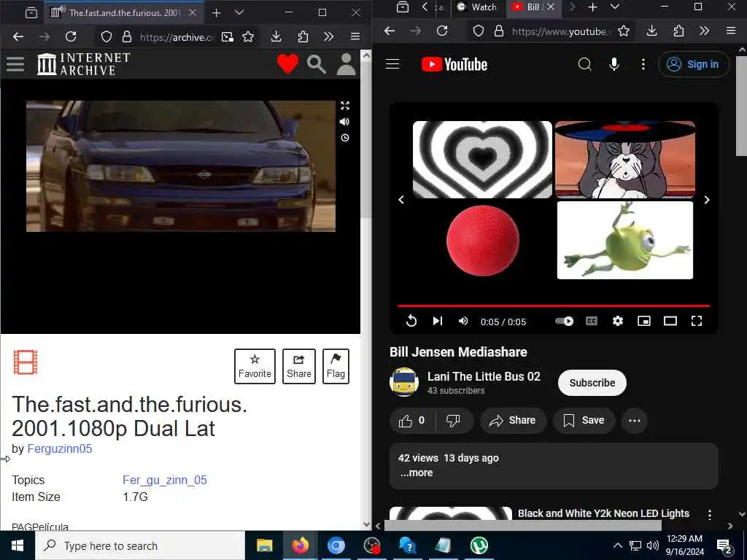The height and width of the screenshot is (560, 747).
Task: Open the Ferguzinn05 uploader link
Action: 60,449
